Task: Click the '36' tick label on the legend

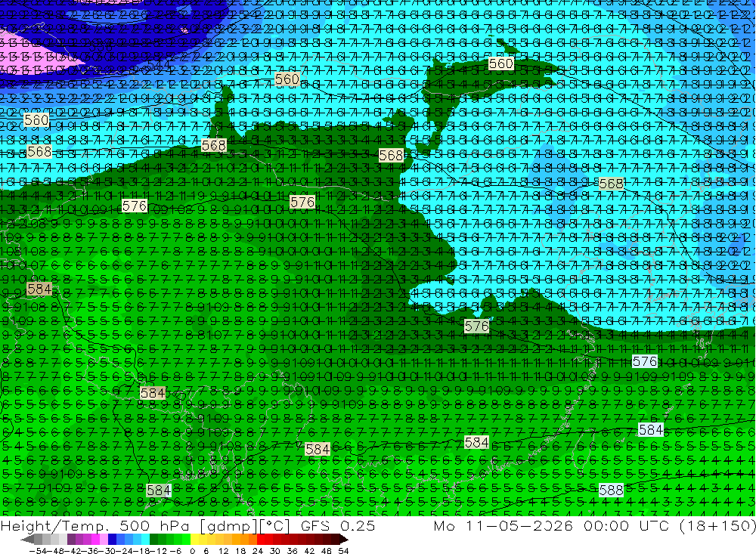Action: (292, 551)
